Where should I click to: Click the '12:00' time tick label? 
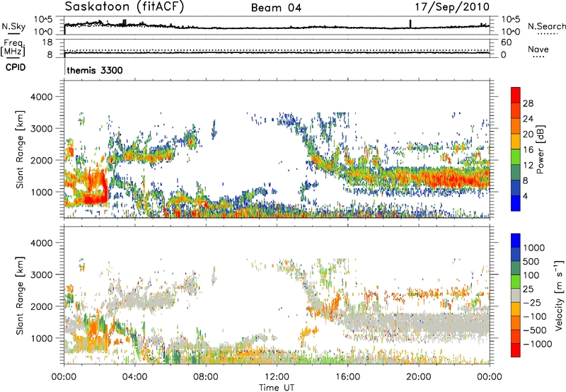pos(277,377)
